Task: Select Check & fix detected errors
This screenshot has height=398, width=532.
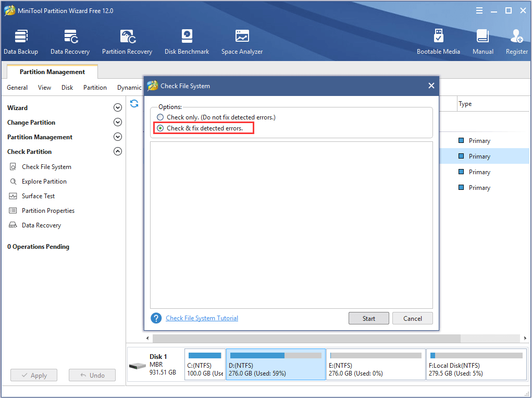Action: pyautogui.click(x=200, y=128)
